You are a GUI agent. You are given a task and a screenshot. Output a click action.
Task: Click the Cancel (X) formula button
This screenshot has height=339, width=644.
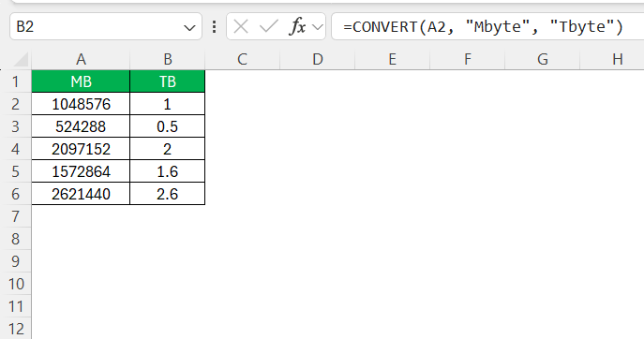coord(241,27)
